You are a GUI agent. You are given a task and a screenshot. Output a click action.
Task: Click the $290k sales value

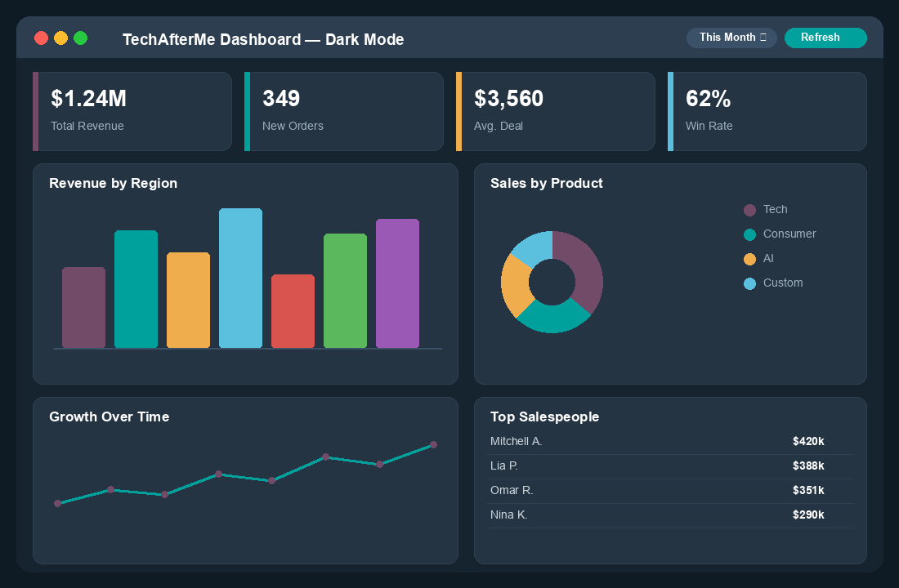point(808,515)
